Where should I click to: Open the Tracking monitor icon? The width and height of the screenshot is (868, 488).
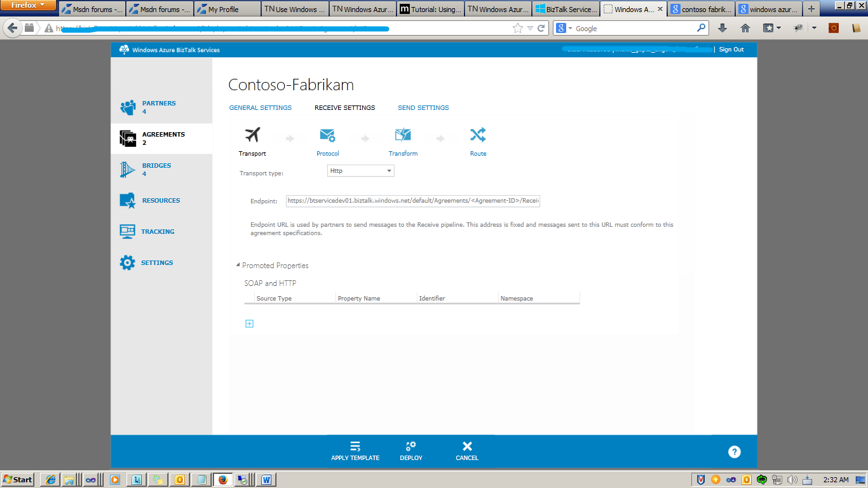click(128, 232)
